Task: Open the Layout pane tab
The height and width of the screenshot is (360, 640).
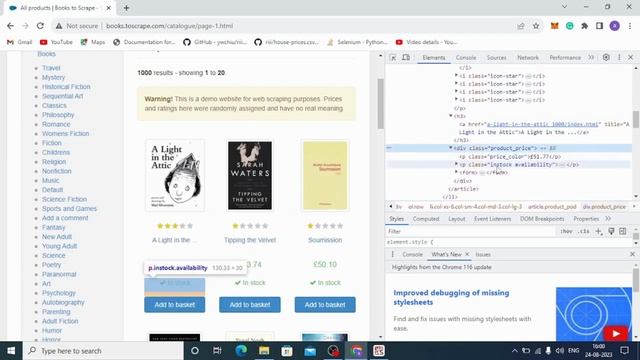Action: pos(457,219)
